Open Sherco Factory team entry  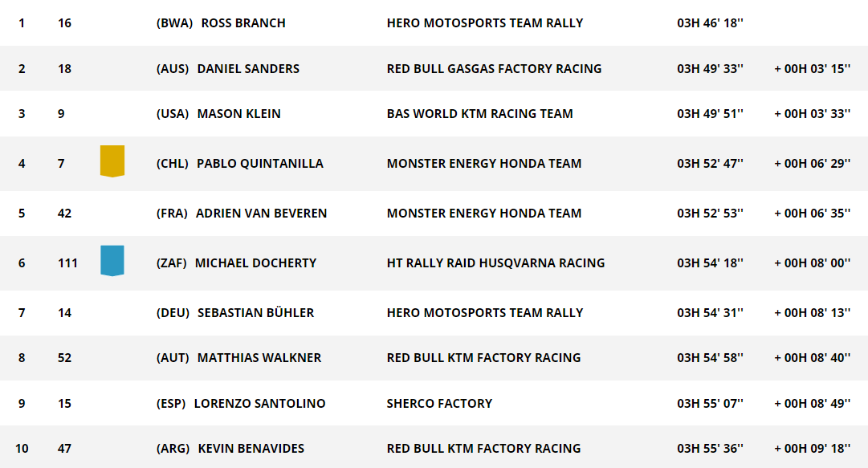pos(439,403)
